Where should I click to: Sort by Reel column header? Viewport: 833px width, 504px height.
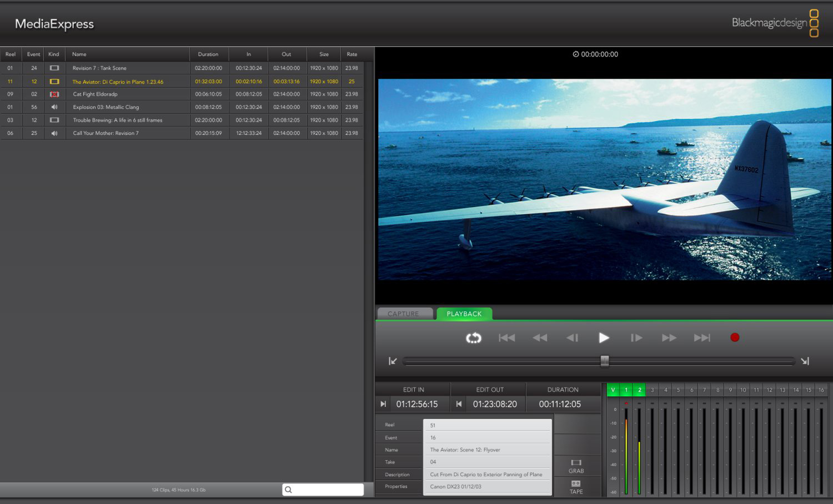[11, 54]
